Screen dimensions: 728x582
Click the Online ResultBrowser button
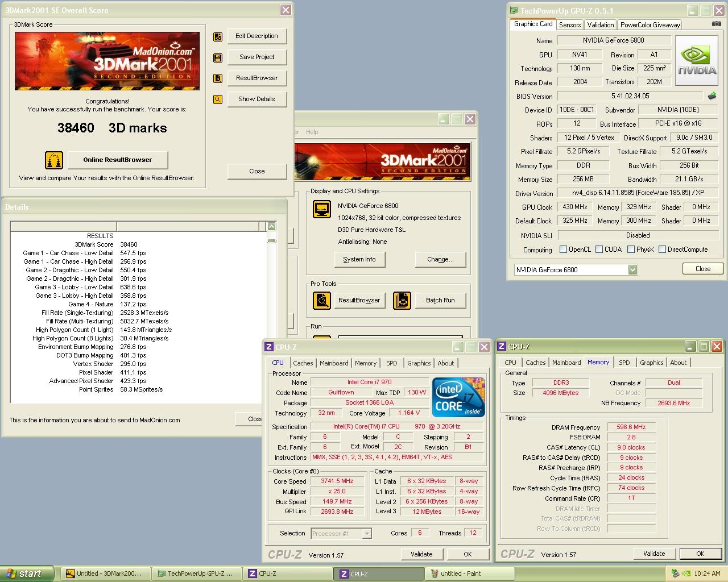click(x=118, y=160)
